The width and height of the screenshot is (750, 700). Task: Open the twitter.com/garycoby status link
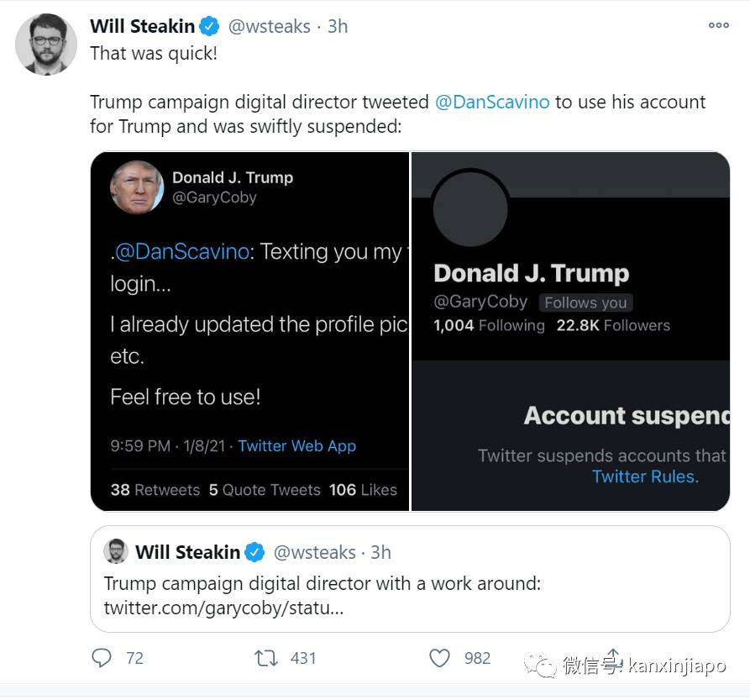tap(223, 608)
